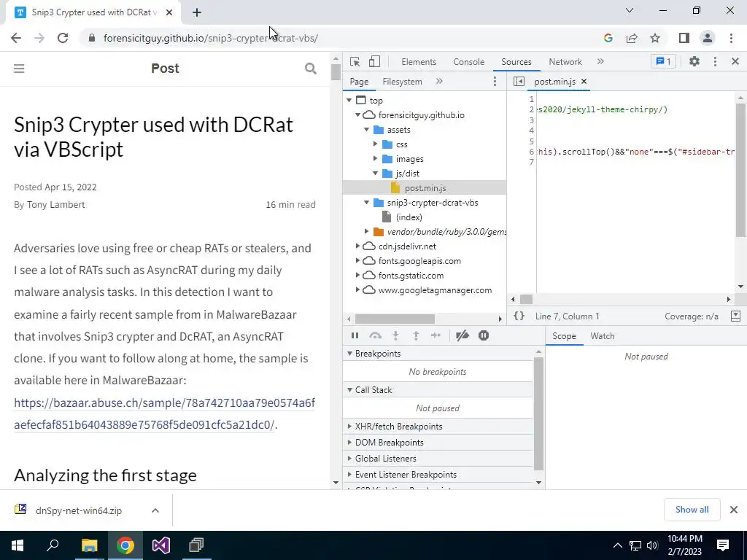Click the coverage drawer icon
Image resolution: width=747 pixels, height=560 pixels.
735,316
